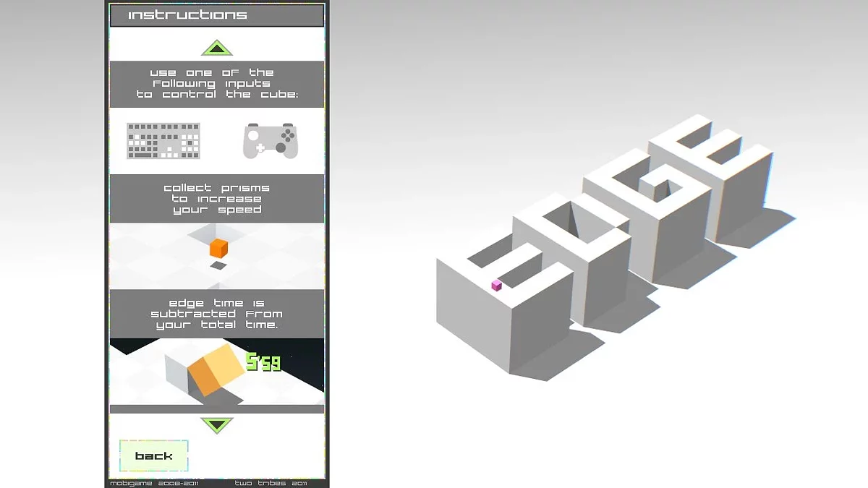Select the keyboard input icon
The height and width of the screenshot is (488, 868).
tap(163, 141)
